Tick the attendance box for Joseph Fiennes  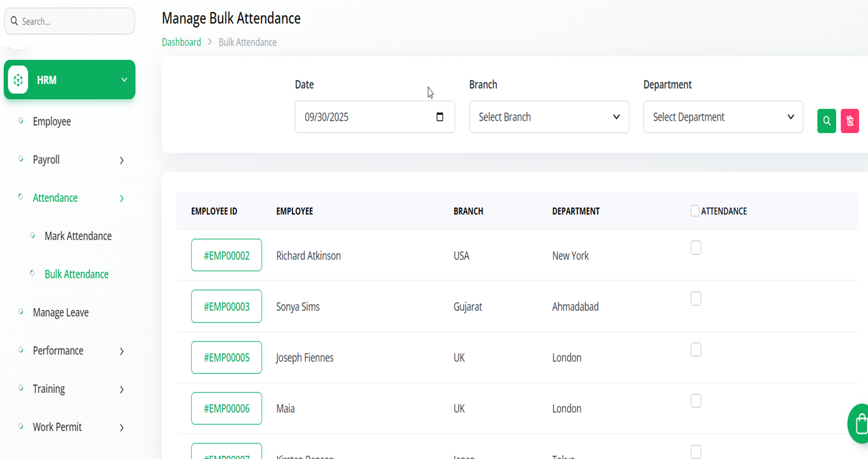tap(696, 350)
